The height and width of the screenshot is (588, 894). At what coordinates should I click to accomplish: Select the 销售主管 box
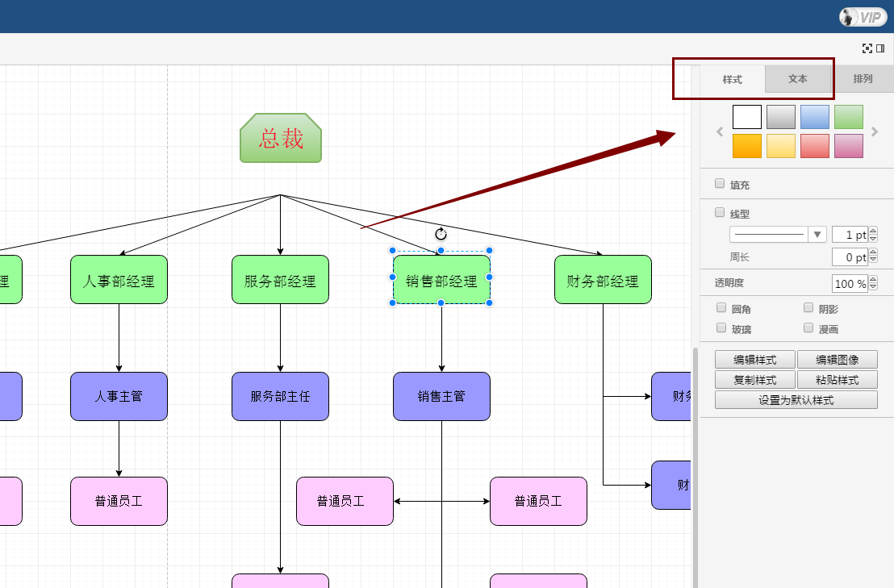[441, 397]
